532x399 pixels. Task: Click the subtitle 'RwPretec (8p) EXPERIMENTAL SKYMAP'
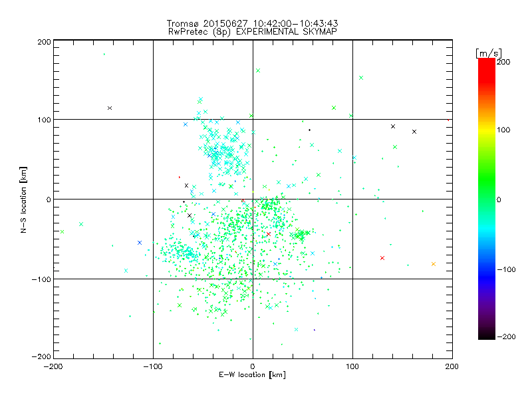tap(252, 32)
